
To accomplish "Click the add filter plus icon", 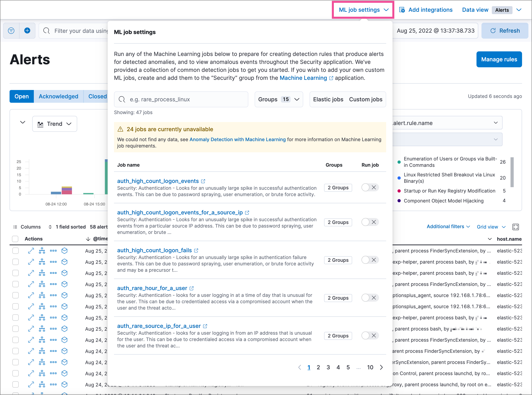I will [x=27, y=31].
